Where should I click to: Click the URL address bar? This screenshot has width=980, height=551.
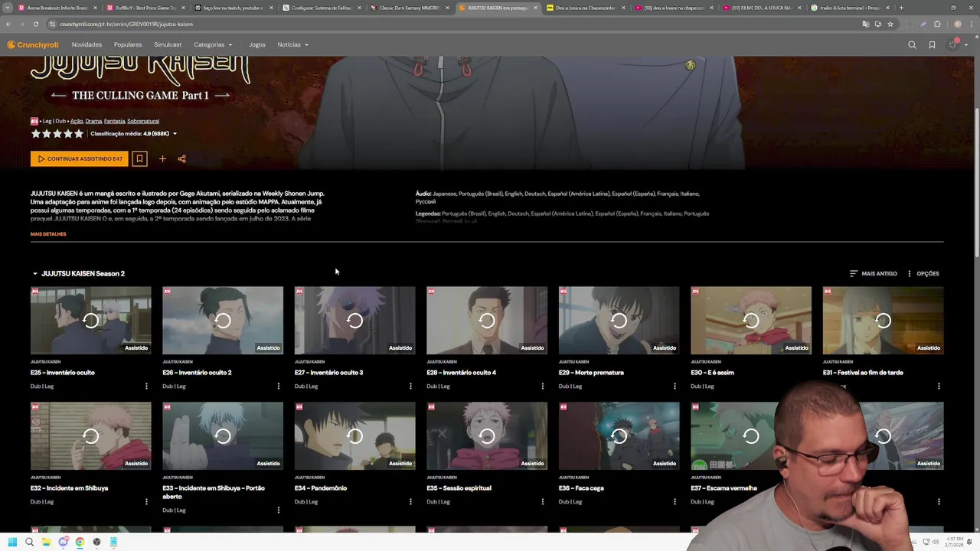[x=452, y=24]
